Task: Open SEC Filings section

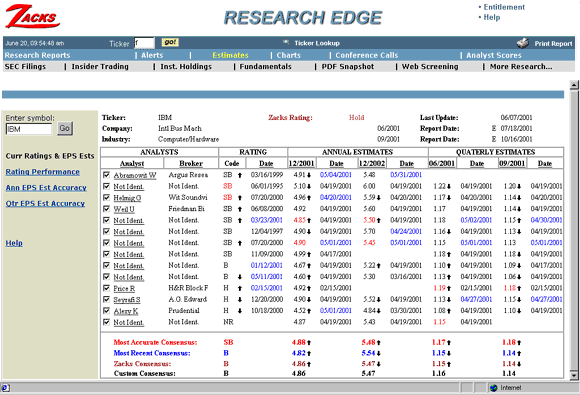Action: click(25, 67)
